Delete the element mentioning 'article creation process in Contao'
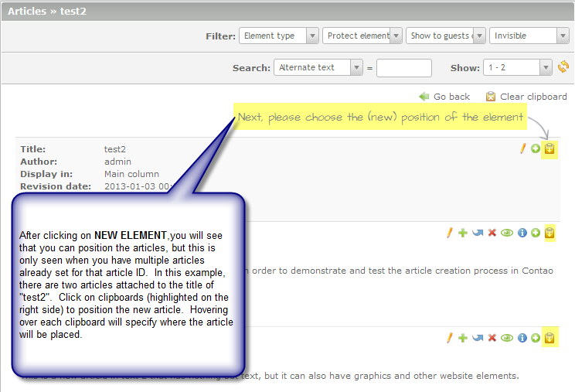This screenshot has height=392, width=575. (x=492, y=233)
